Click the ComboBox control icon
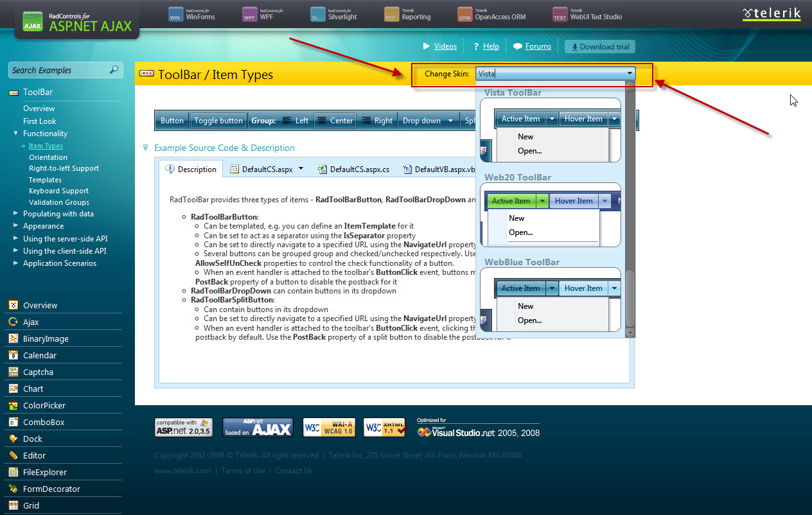812x515 pixels. (13, 423)
